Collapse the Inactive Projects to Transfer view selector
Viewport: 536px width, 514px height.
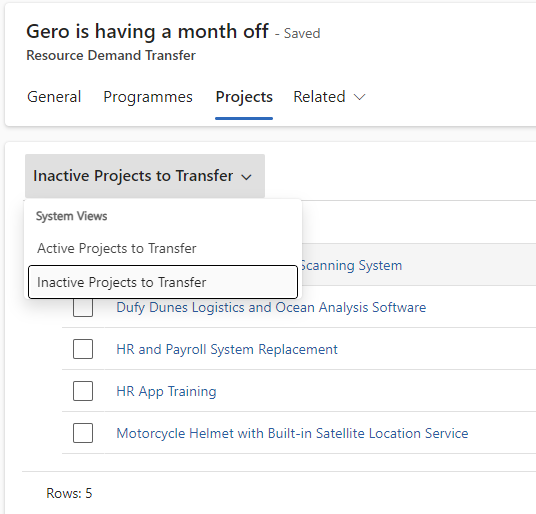tap(145, 176)
